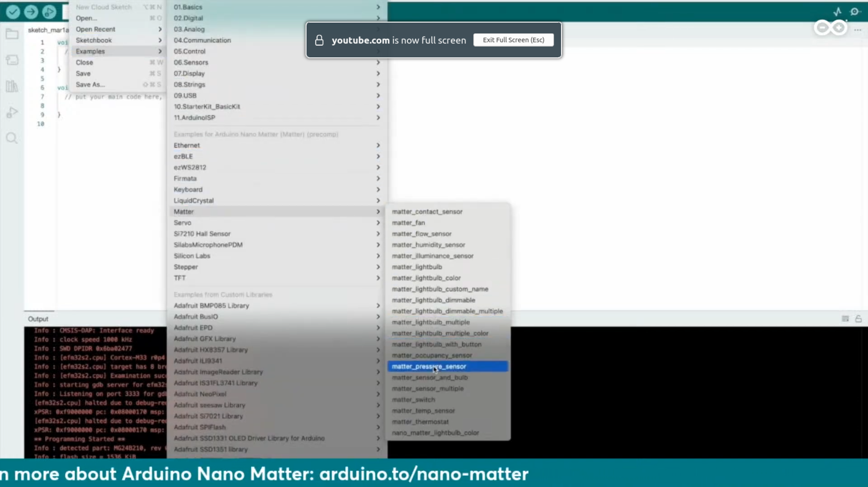Click Exit Full Screen (Esc) button

click(x=514, y=40)
